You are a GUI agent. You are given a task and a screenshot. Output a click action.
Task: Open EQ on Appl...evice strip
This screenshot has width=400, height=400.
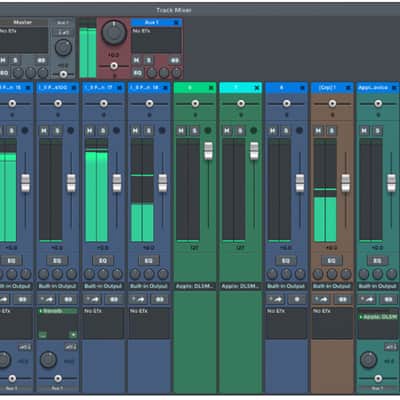(x=377, y=260)
